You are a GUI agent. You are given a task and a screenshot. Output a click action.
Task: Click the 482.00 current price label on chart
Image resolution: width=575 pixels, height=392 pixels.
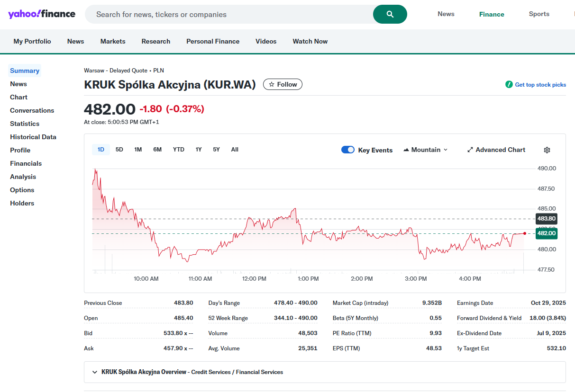pyautogui.click(x=546, y=233)
